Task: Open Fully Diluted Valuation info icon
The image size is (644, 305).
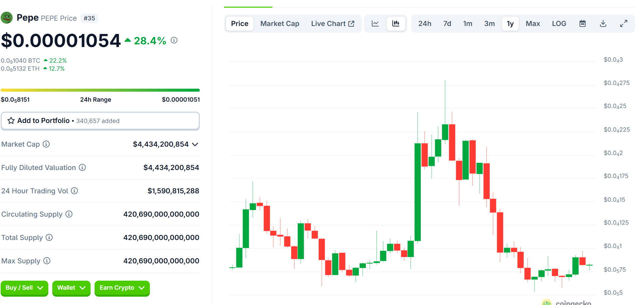Action: 82,167
